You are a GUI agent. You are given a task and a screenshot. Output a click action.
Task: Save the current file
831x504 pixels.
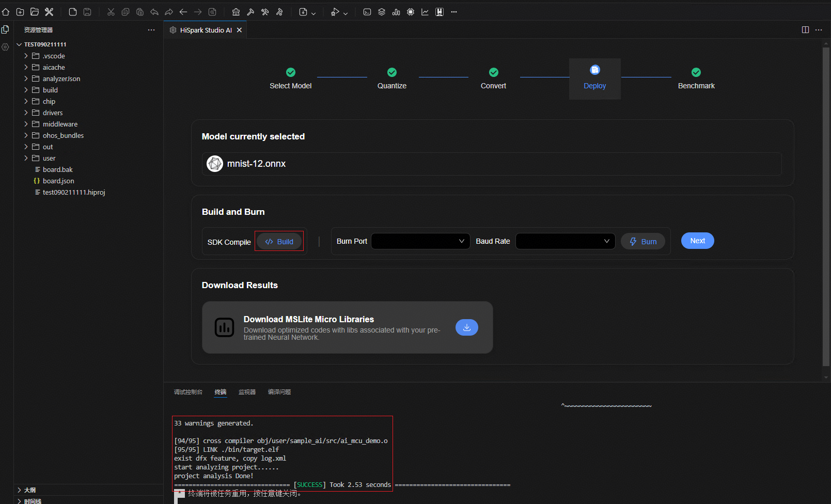(x=87, y=12)
